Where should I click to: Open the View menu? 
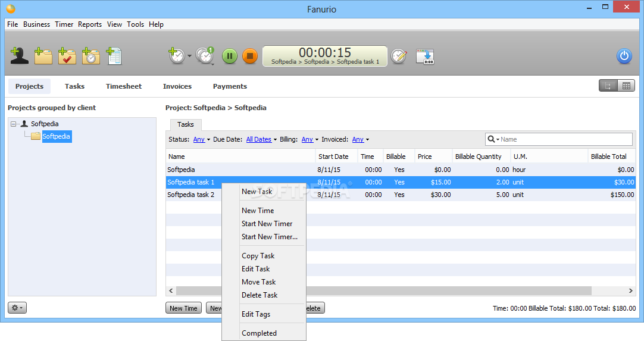115,24
